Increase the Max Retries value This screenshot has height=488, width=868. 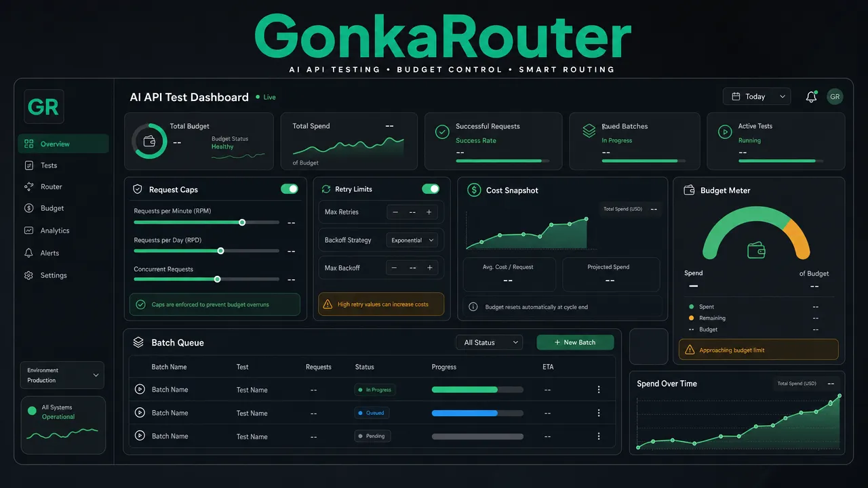[x=429, y=212]
